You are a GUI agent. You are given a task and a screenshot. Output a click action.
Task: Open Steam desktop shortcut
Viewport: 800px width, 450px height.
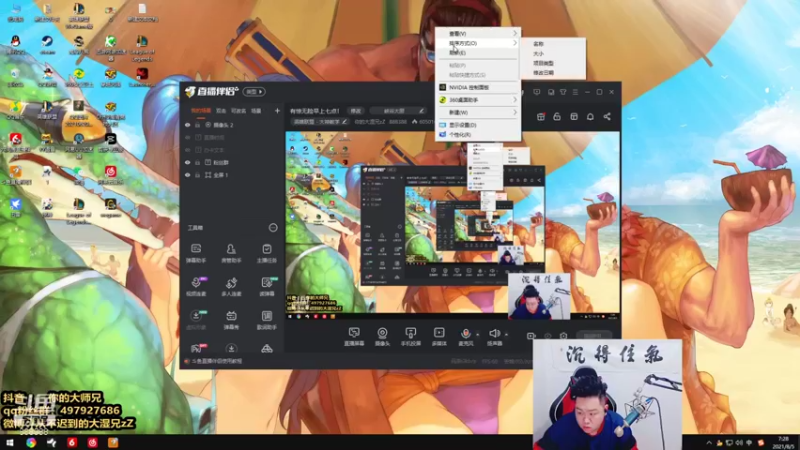tap(47, 45)
